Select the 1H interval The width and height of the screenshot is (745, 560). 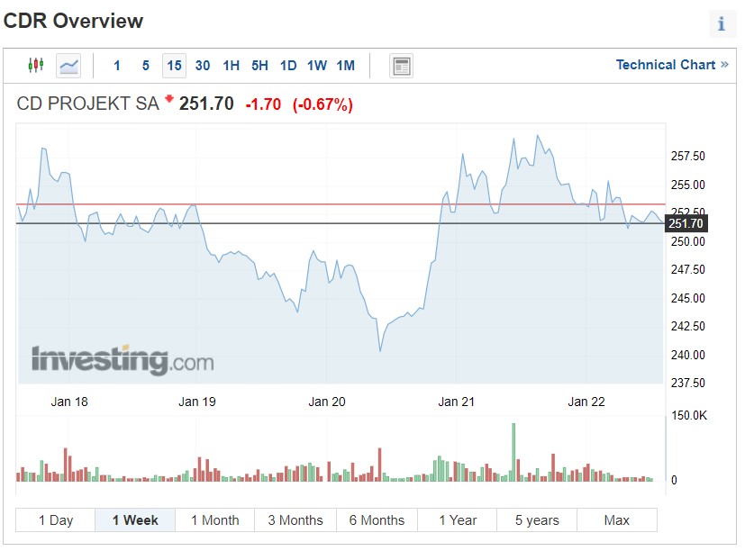click(232, 66)
